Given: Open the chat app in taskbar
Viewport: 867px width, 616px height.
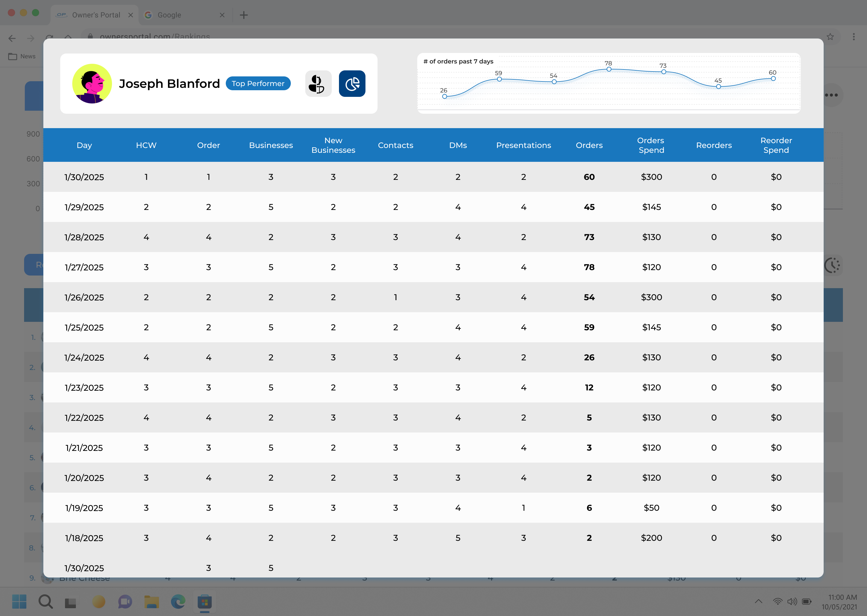Looking at the screenshot, I should tap(125, 601).
